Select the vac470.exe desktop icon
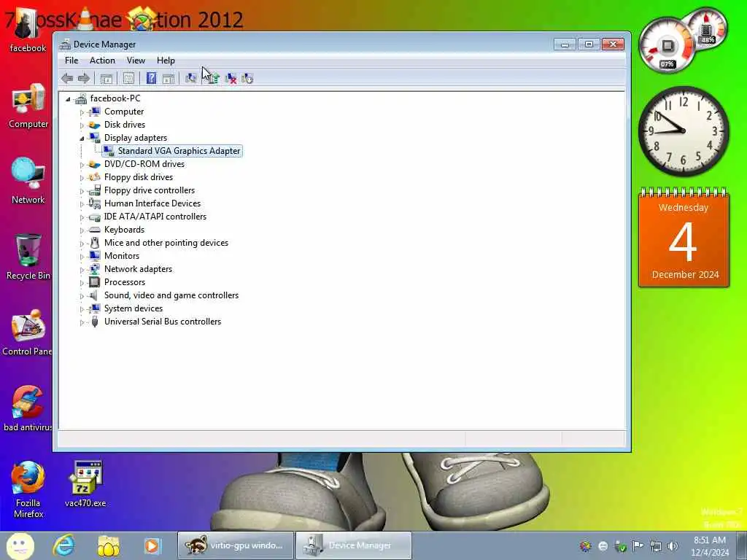The image size is (747, 560). click(x=85, y=484)
